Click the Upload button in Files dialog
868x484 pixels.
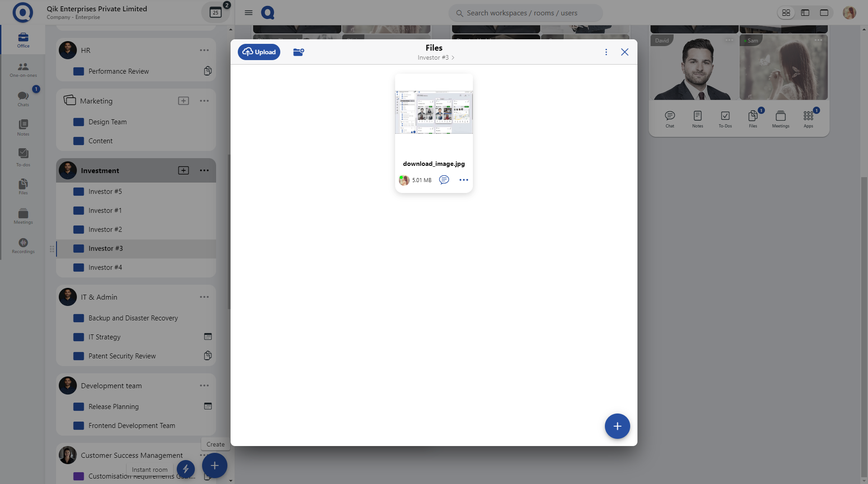point(259,52)
